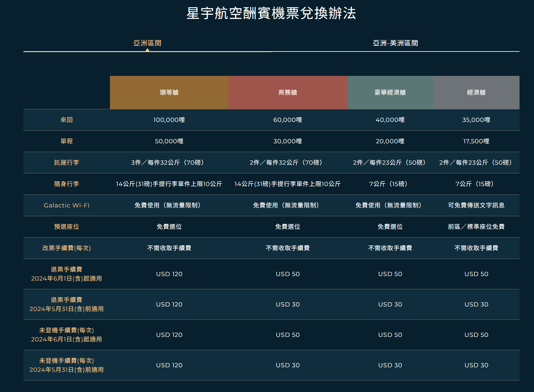
Task: Click the 17,500哩 cell
Action: point(476,141)
